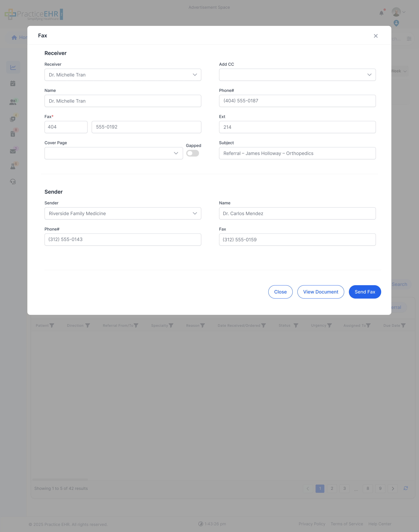The width and height of the screenshot is (419, 532).
Task: Toggle the Gapped switch
Action: 192,153
